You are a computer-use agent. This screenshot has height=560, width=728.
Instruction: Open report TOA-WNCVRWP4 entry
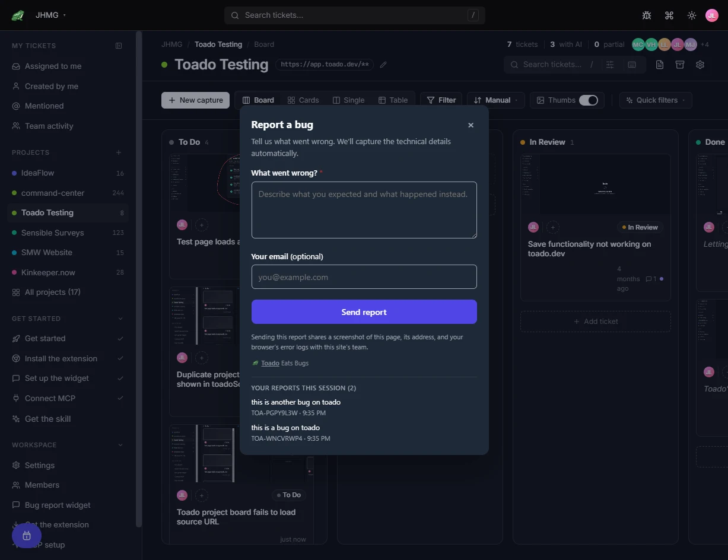[364, 433]
